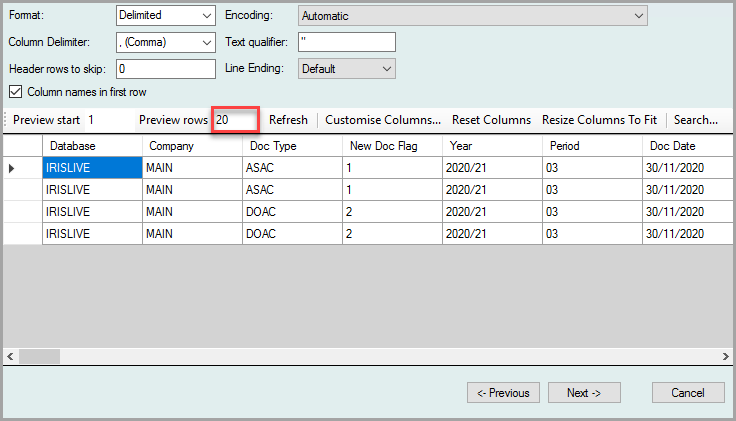This screenshot has width=736, height=421.
Task: Select Resize Columns To Fit
Action: pos(599,120)
